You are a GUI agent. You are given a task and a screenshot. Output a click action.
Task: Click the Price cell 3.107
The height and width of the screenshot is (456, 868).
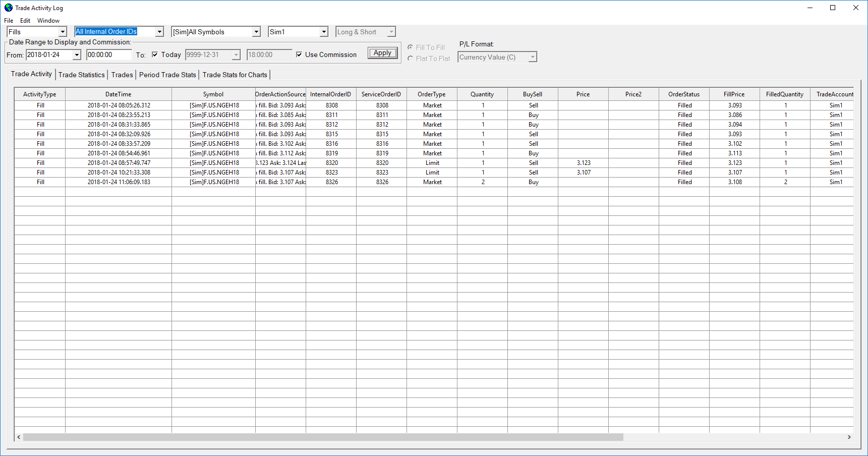click(584, 173)
